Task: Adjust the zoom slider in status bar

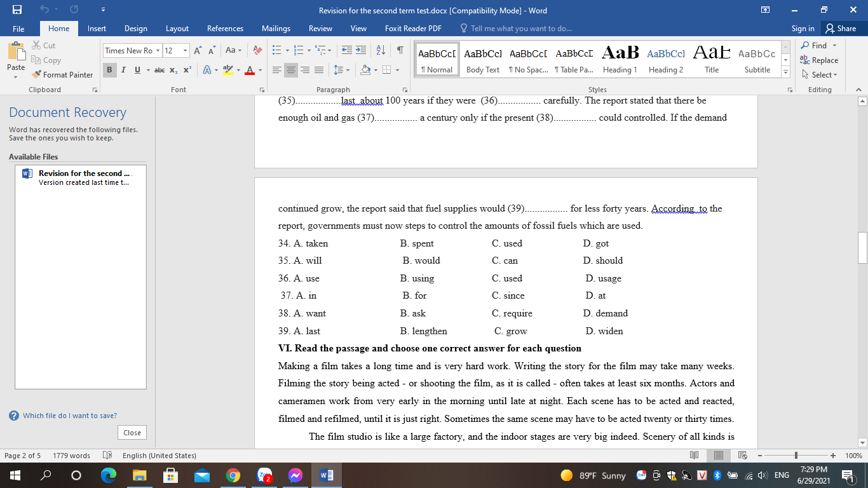Action: 796,456
